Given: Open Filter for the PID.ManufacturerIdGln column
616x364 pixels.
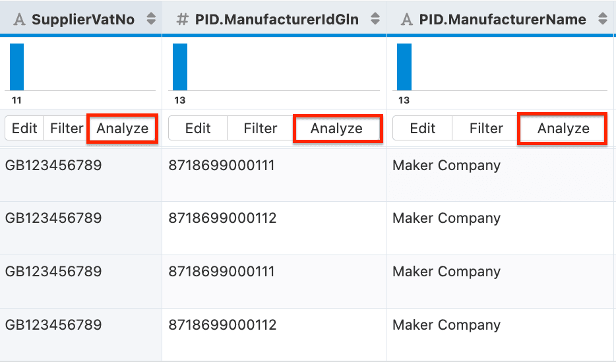Looking at the screenshot, I should pos(261,129).
